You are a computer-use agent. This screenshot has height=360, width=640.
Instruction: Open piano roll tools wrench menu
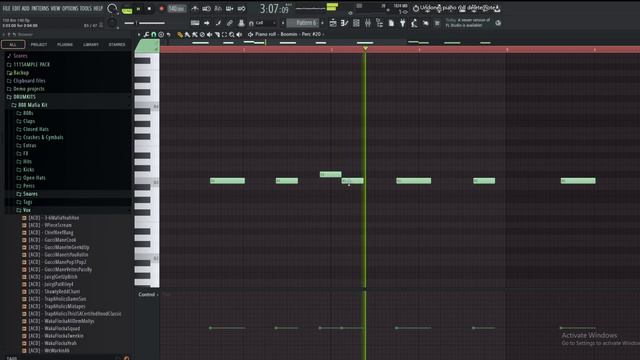146,35
